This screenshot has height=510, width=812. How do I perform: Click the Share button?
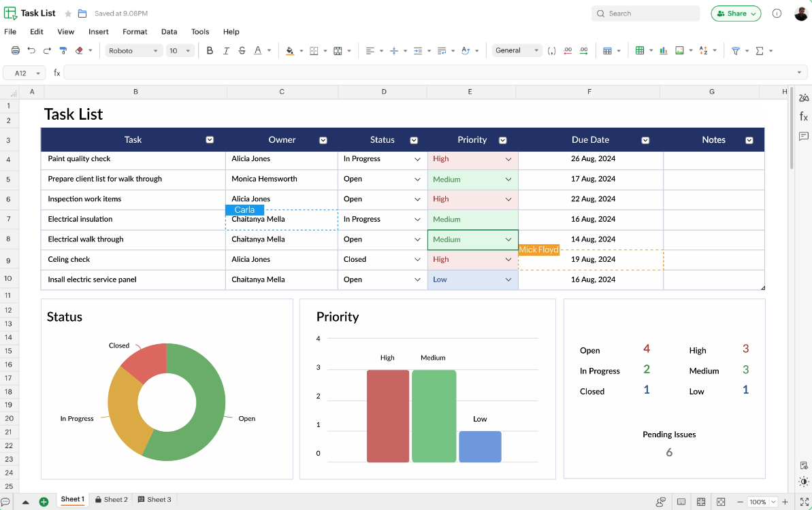pyautogui.click(x=736, y=13)
